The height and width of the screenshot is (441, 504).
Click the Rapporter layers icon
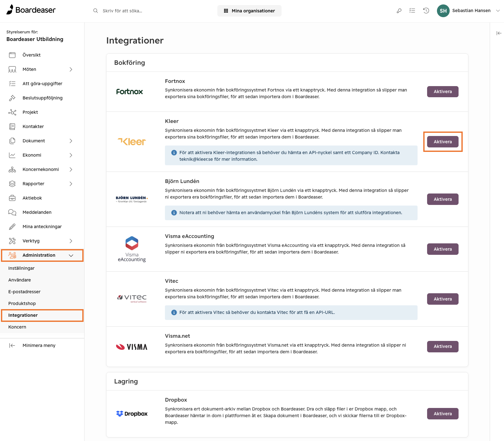click(x=12, y=184)
